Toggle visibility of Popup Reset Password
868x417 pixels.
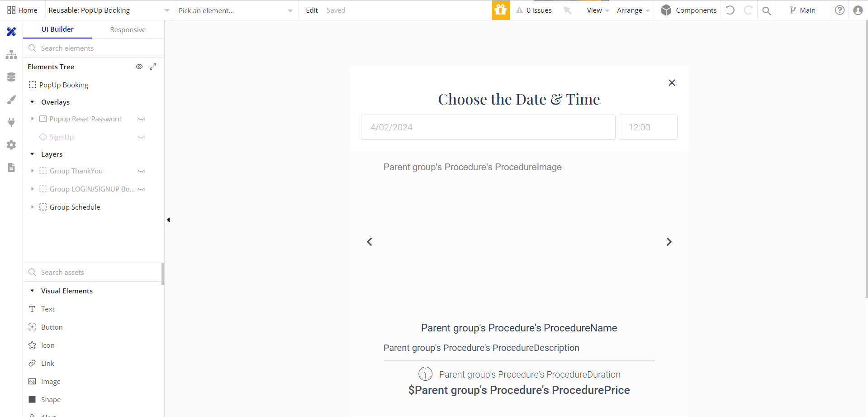click(x=141, y=119)
